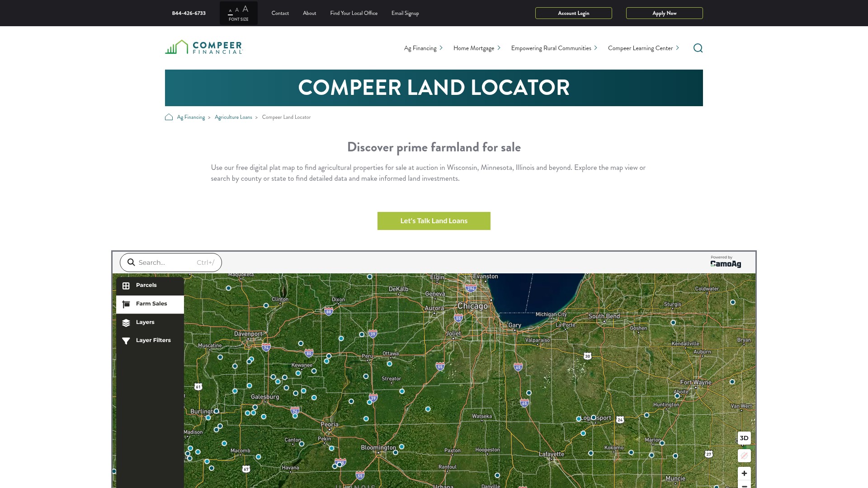The width and height of the screenshot is (868, 488).
Task: Select the sale marker right of Marion
Action: pyautogui.click(x=662, y=443)
